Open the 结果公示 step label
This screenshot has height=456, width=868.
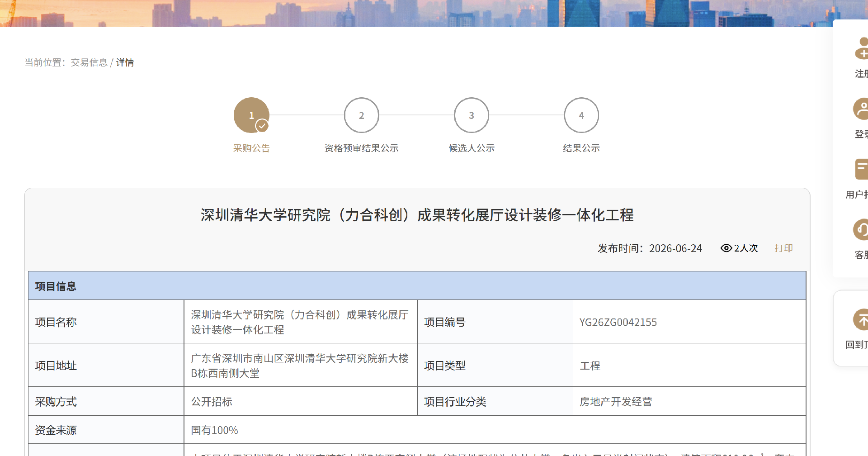point(581,148)
